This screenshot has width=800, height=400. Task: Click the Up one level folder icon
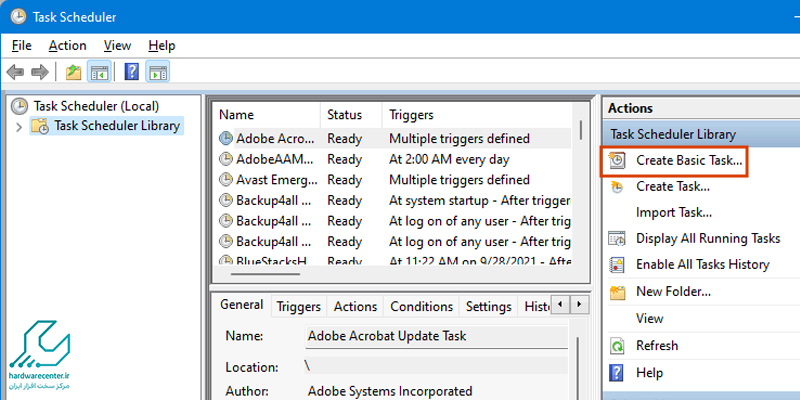[x=74, y=72]
